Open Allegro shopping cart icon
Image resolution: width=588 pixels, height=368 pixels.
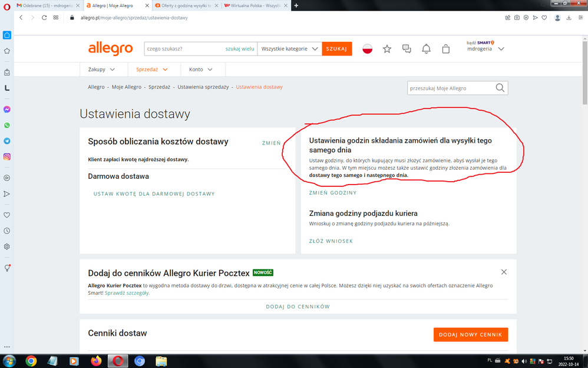tap(445, 49)
